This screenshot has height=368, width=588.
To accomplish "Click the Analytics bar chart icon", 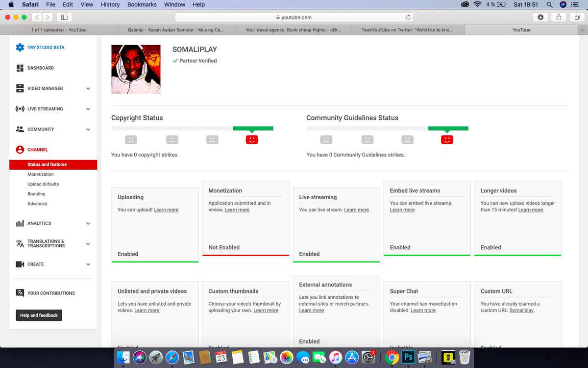I will tap(20, 223).
